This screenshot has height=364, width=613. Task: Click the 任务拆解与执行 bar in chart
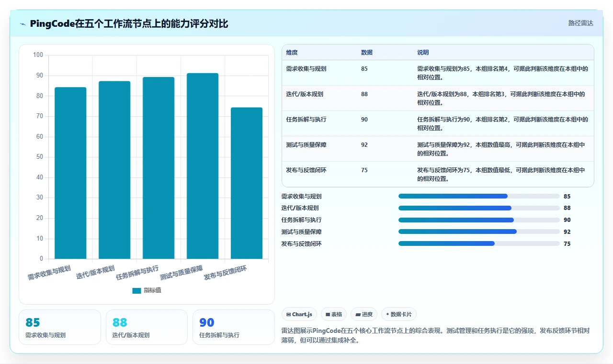click(159, 168)
